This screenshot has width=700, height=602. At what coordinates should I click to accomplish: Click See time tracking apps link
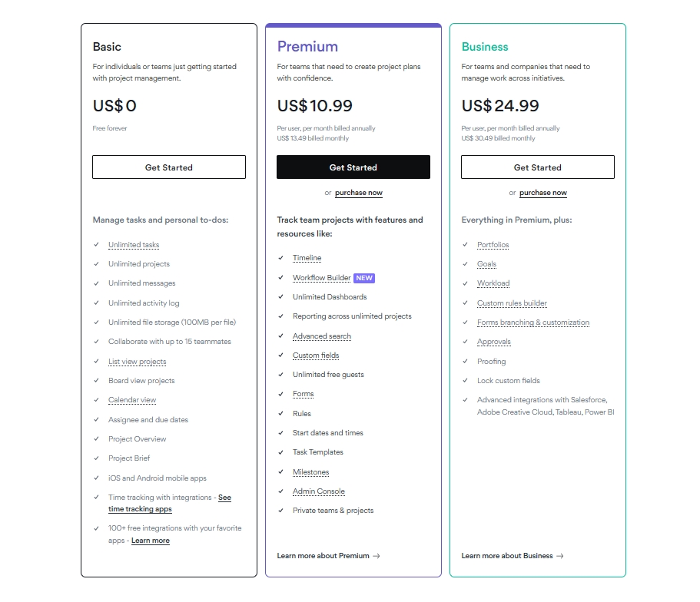140,508
